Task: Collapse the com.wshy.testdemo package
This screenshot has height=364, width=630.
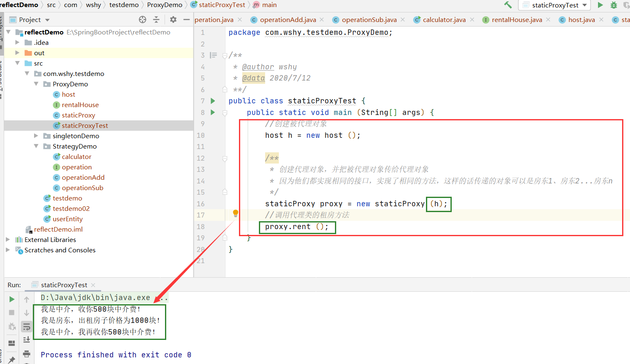Action: pos(27,73)
